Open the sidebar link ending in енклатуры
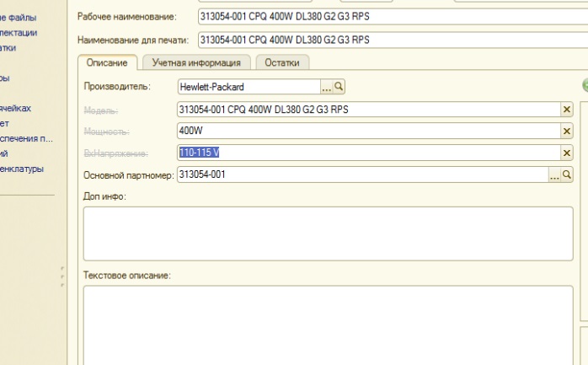Screen dimensions: 588x365 [x=21, y=169]
